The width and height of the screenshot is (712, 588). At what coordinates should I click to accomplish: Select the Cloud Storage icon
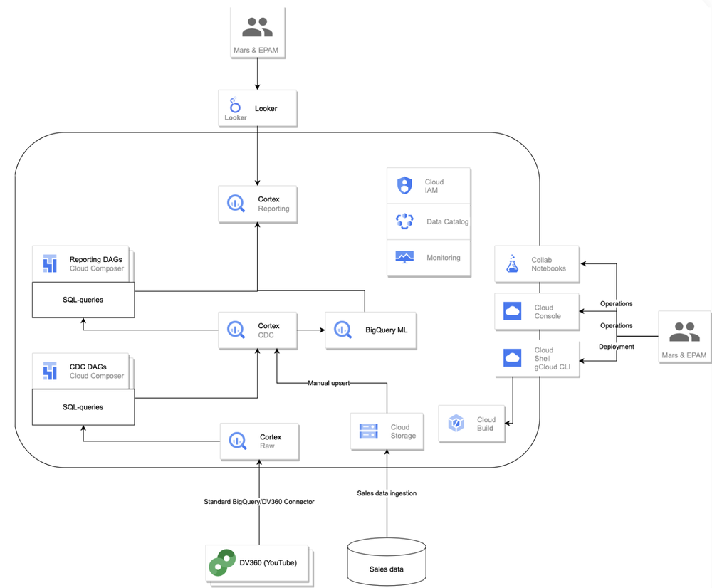point(368,431)
